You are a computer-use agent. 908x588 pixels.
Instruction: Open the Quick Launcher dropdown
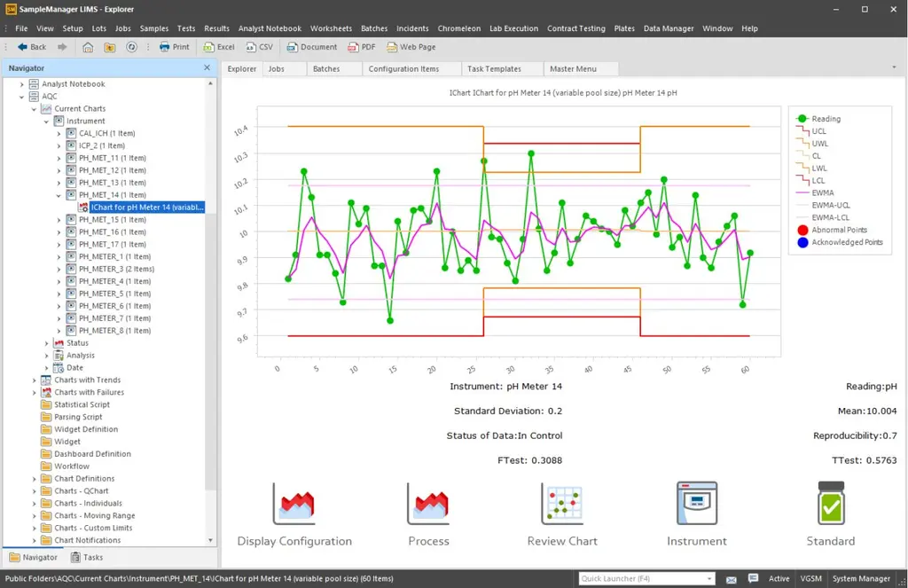tap(711, 577)
